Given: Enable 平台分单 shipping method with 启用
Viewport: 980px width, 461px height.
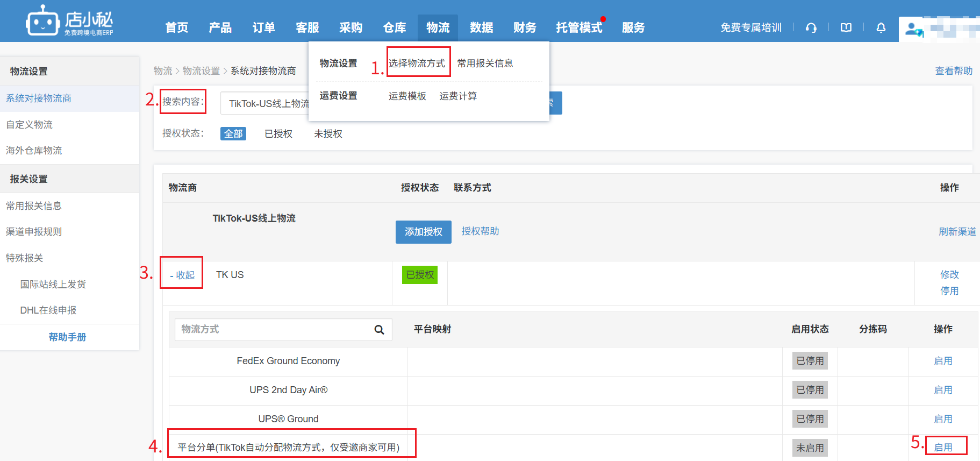Looking at the screenshot, I should [943, 448].
